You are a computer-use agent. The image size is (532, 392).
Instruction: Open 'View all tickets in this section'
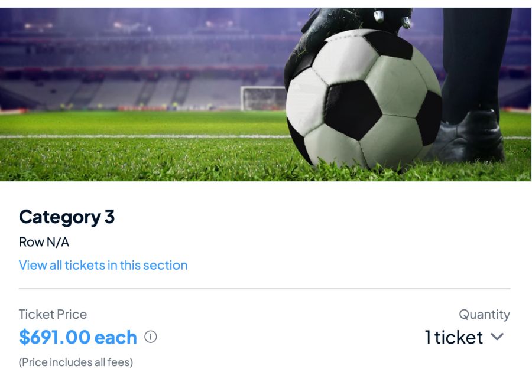pyautogui.click(x=103, y=264)
